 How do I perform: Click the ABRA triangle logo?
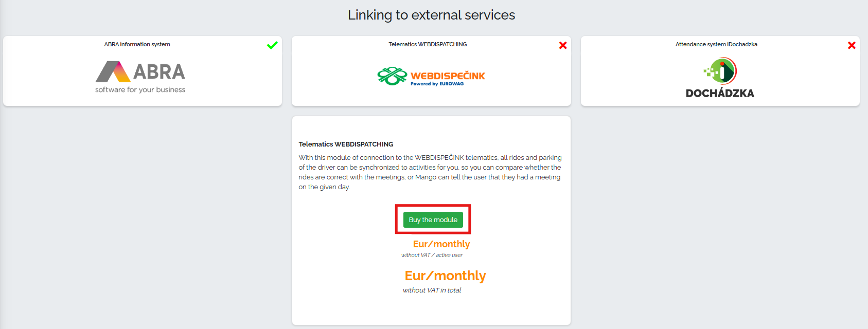[x=113, y=71]
